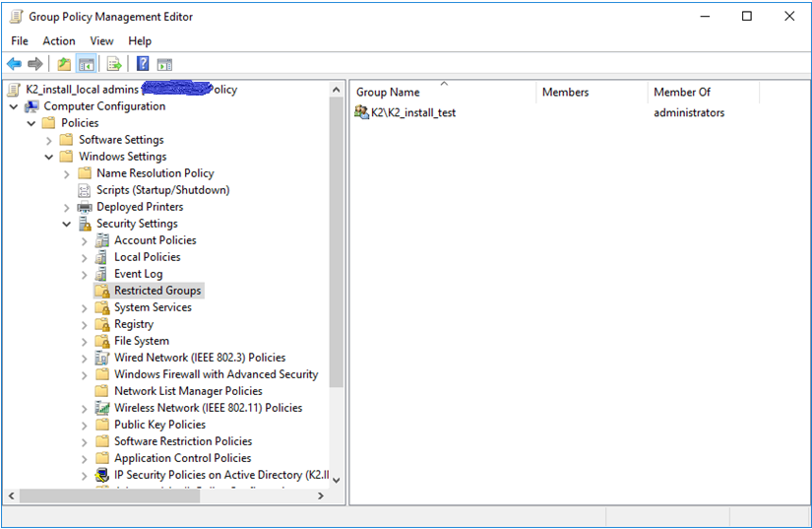Click horizontal scrollbar right arrow
The width and height of the screenshot is (812, 529).
coord(321,496)
